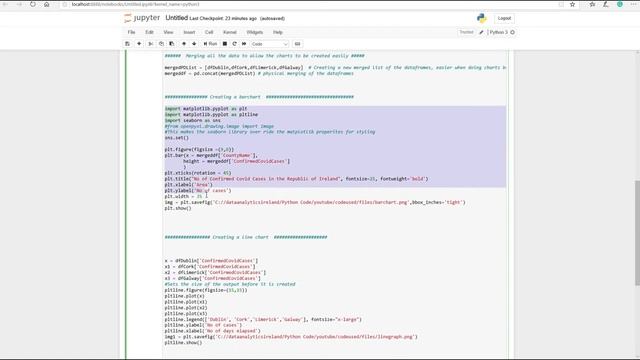Click the Jupyter logo
The height and width of the screenshot is (360, 640).
142,18
